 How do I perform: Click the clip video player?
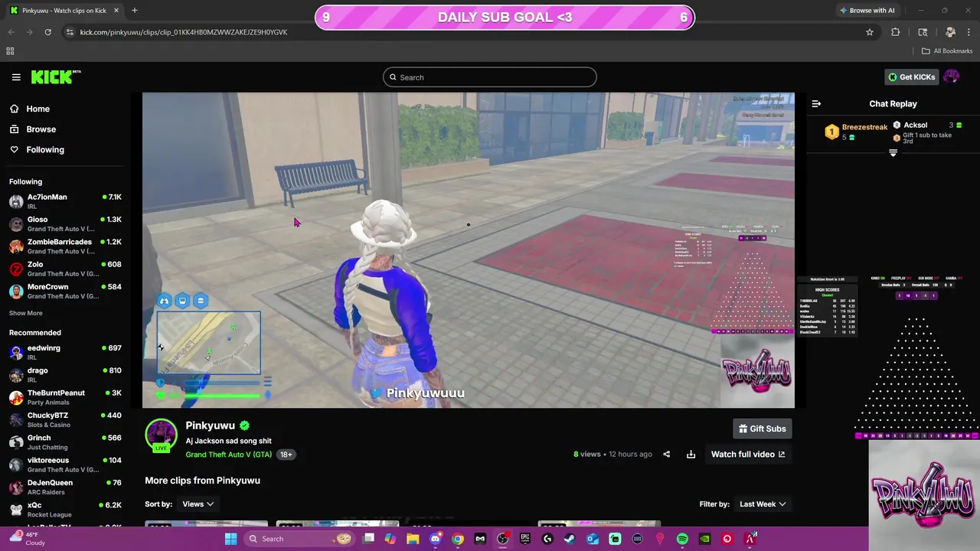(469, 250)
